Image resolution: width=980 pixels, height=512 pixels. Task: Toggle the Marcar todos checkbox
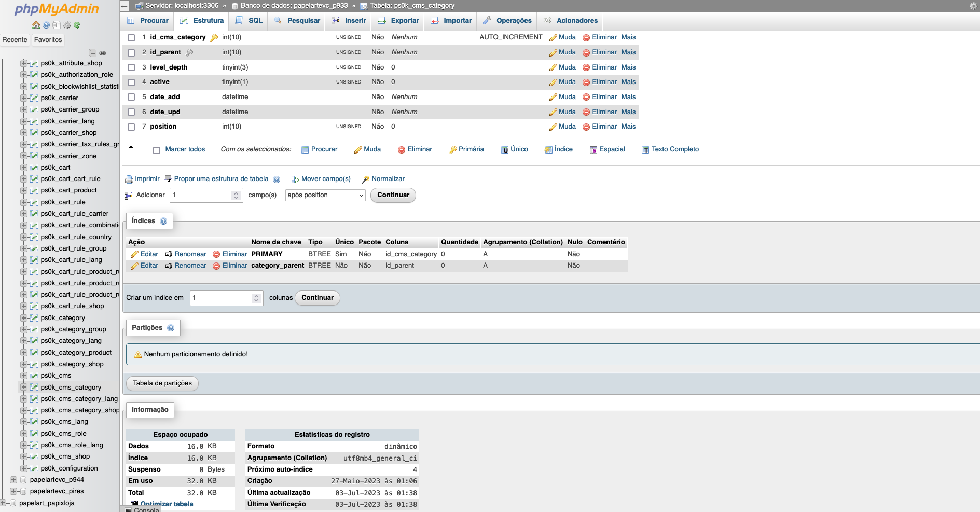157,150
